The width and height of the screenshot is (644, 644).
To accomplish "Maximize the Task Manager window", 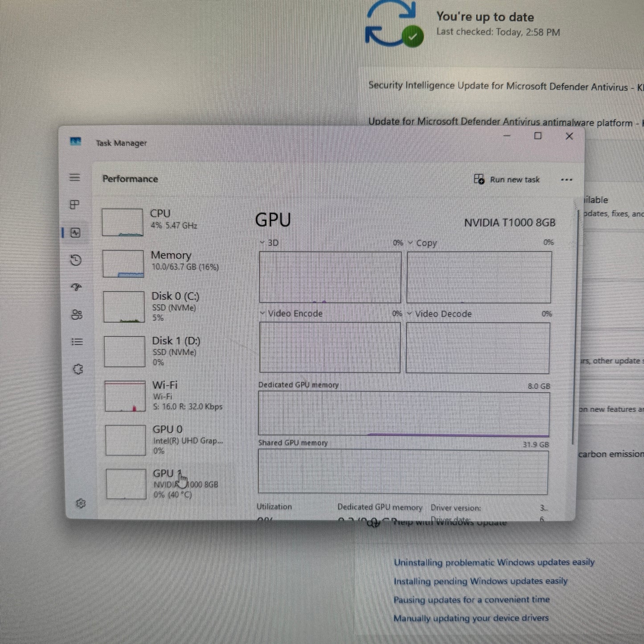I will click(x=538, y=136).
